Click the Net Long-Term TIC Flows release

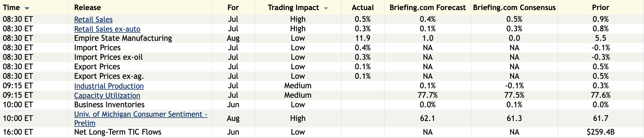(x=118, y=132)
